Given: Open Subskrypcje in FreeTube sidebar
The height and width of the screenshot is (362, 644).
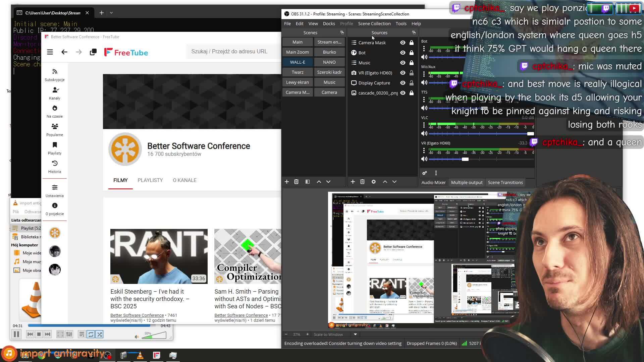Looking at the screenshot, I should tap(55, 75).
